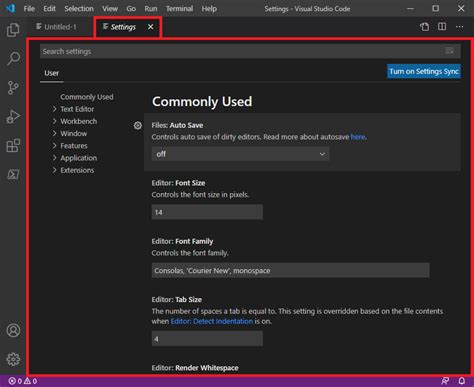Click the Font Size field showing 14
The width and height of the screenshot is (474, 387).
tap(207, 212)
